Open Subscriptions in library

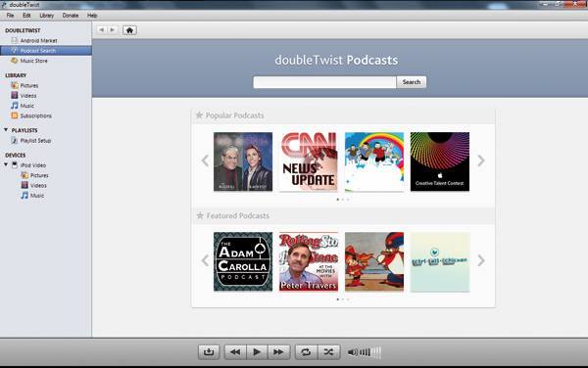(35, 115)
